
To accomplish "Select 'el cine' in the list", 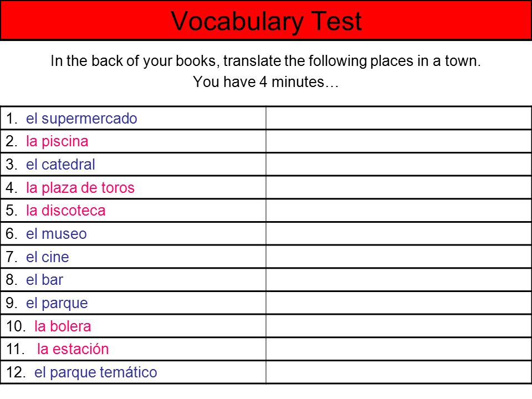I will [x=47, y=257].
